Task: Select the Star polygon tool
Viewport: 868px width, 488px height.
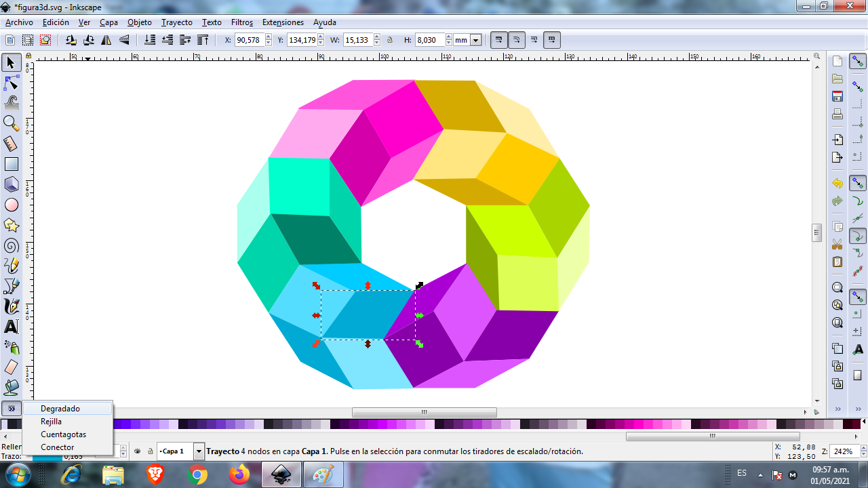Action: (x=11, y=225)
